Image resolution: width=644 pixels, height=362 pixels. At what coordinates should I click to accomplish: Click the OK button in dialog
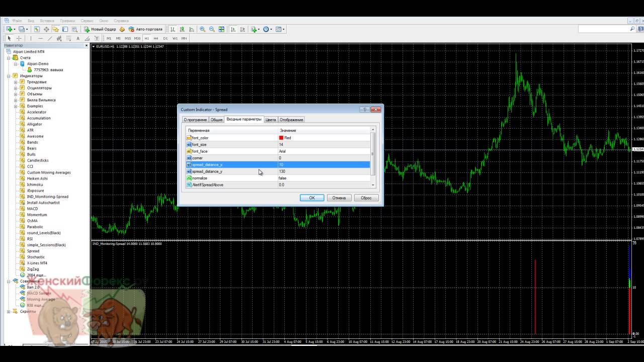312,198
